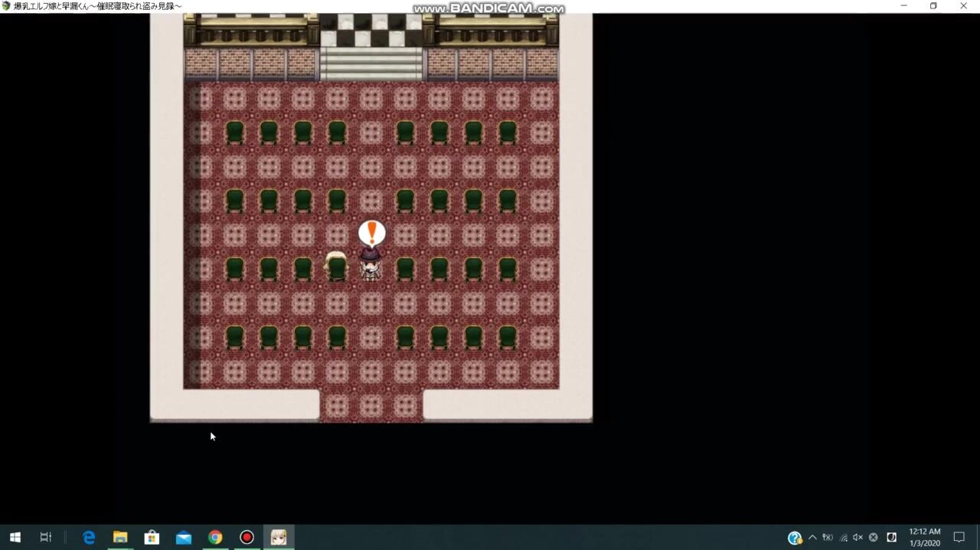
Task: Open the battery status tray icon
Action: [828, 538]
